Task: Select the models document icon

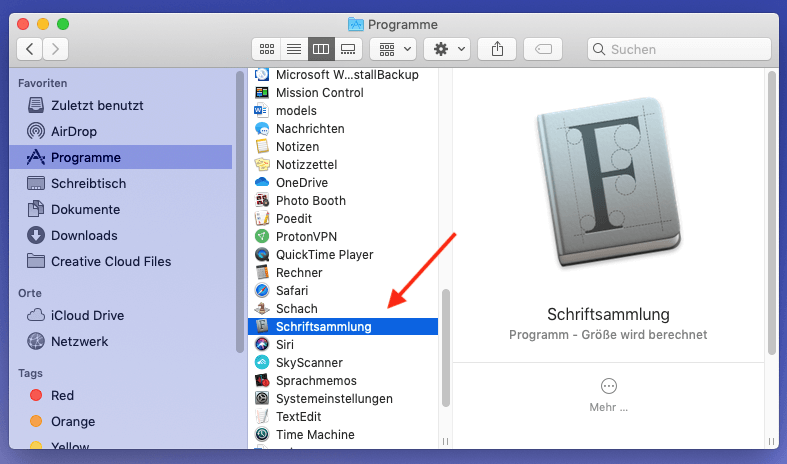Action: (261, 110)
